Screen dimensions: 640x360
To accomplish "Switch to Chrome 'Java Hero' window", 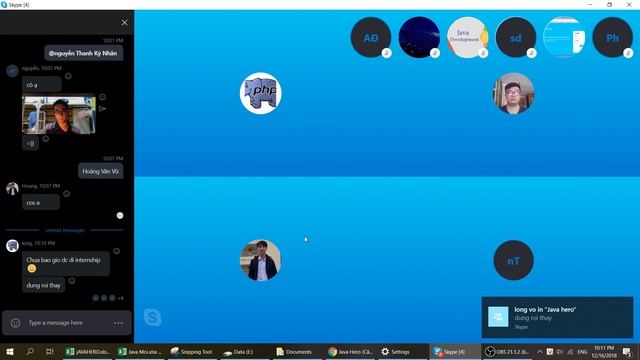I will click(349, 351).
